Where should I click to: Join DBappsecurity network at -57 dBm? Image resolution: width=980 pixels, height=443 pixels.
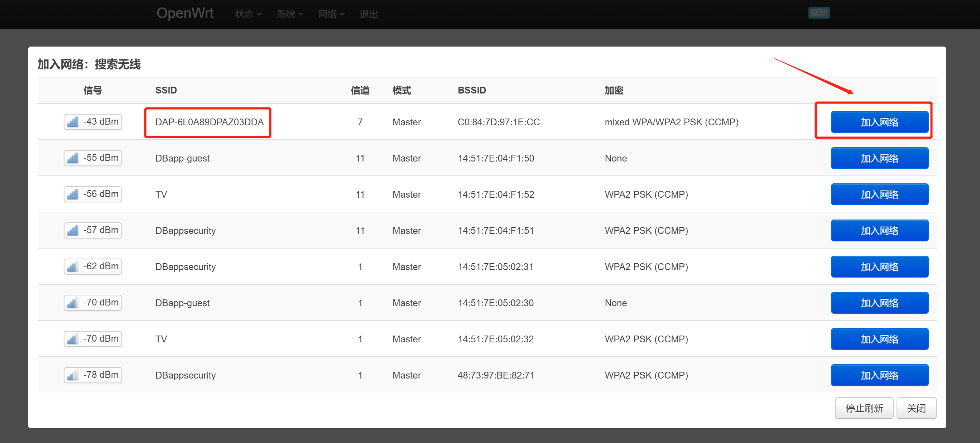point(879,230)
